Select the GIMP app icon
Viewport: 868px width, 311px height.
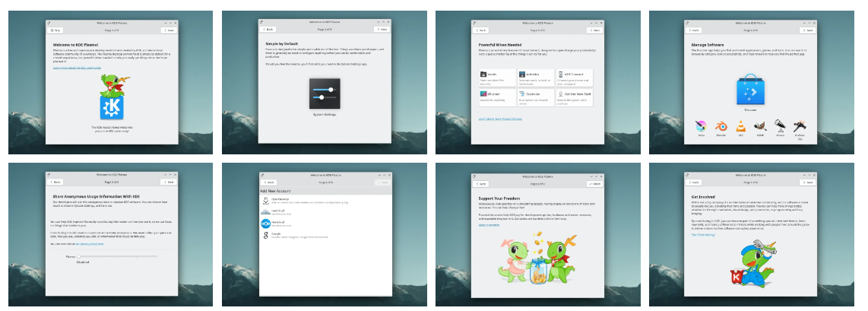[760, 126]
